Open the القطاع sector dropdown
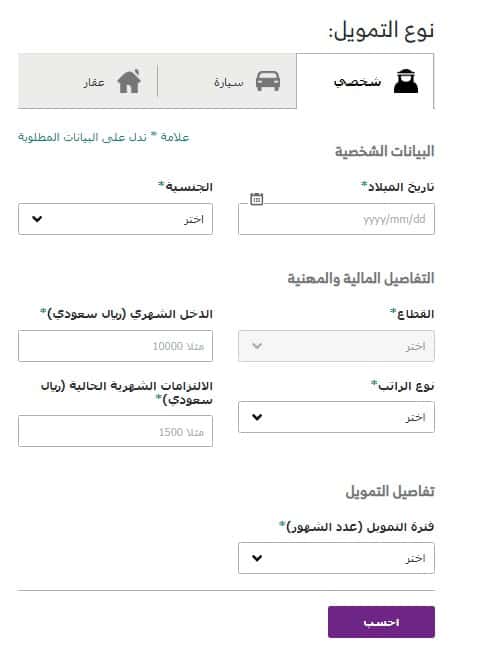Image resolution: width=480 pixels, height=663 pixels. point(336,346)
